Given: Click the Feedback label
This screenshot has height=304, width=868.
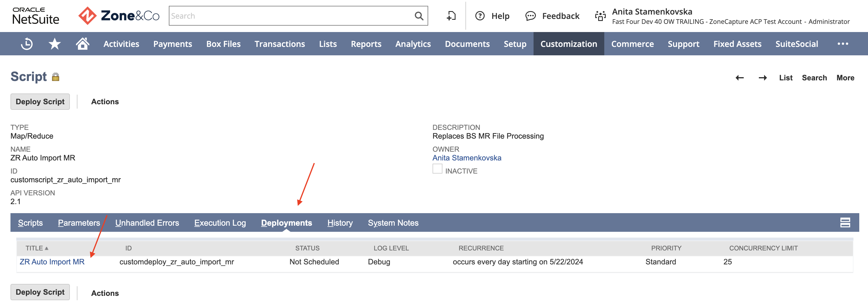Looking at the screenshot, I should [561, 16].
